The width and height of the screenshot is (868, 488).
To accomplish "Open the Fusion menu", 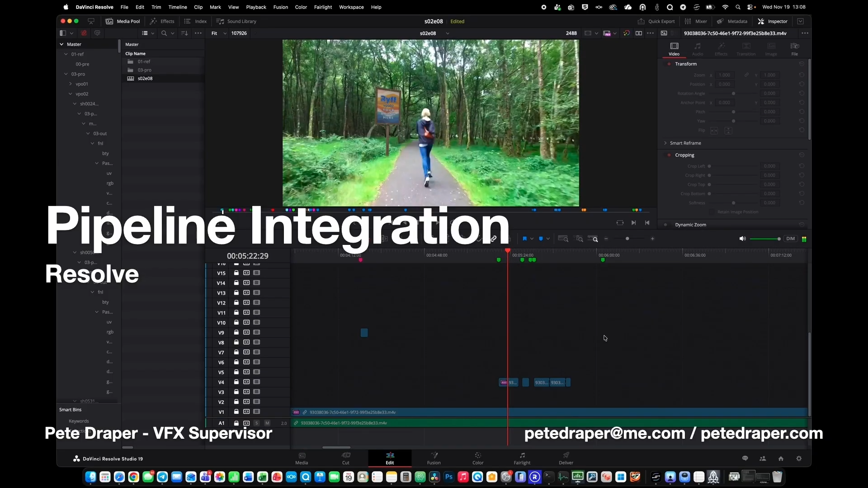I will click(280, 7).
